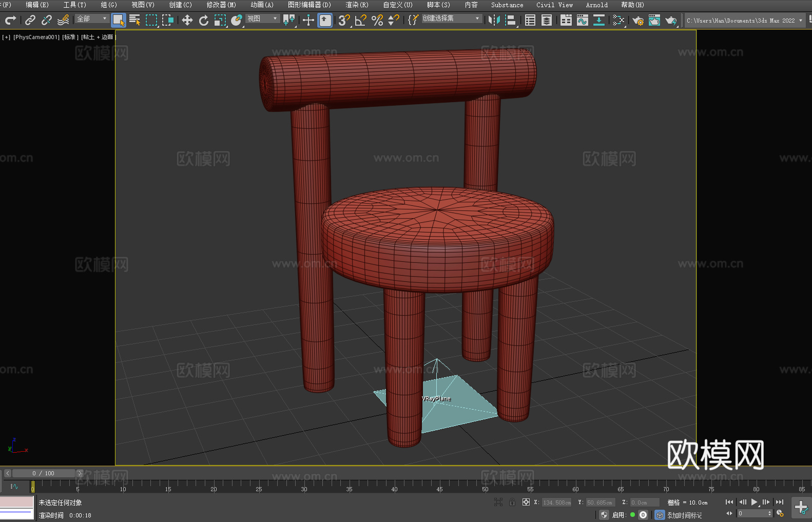Click the X coordinate field
Viewport: 812px width, 522px height.
[x=557, y=502]
